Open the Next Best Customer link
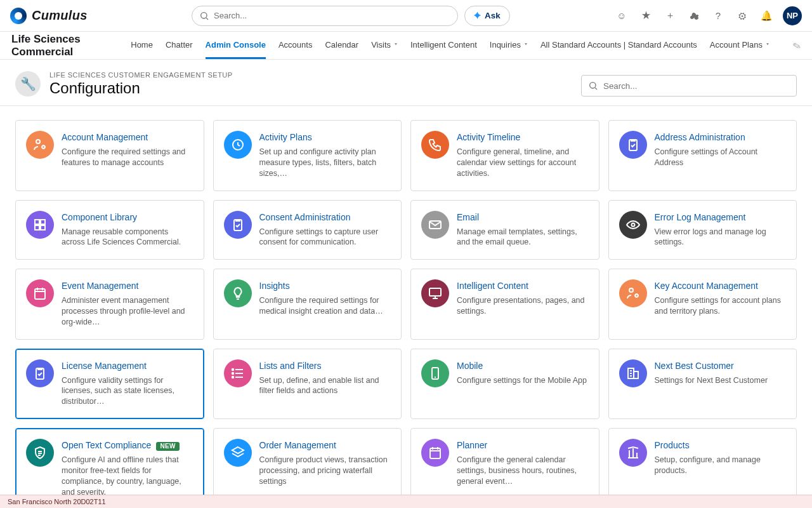The width and height of the screenshot is (812, 508). point(694,366)
